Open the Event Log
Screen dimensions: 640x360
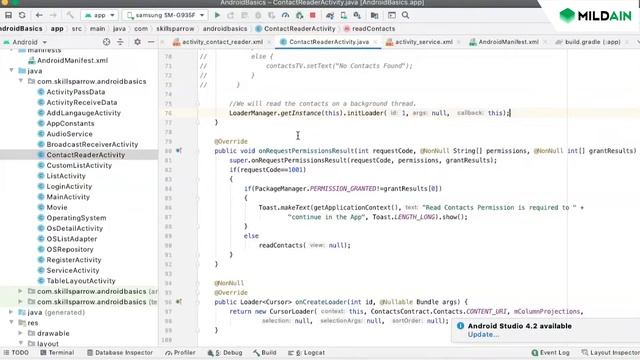point(551,352)
